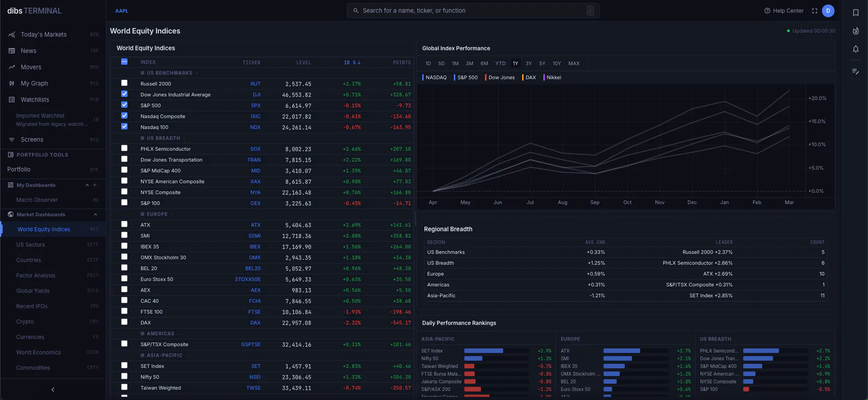
Task: Open the bookmarks panel icon
Action: point(856,13)
